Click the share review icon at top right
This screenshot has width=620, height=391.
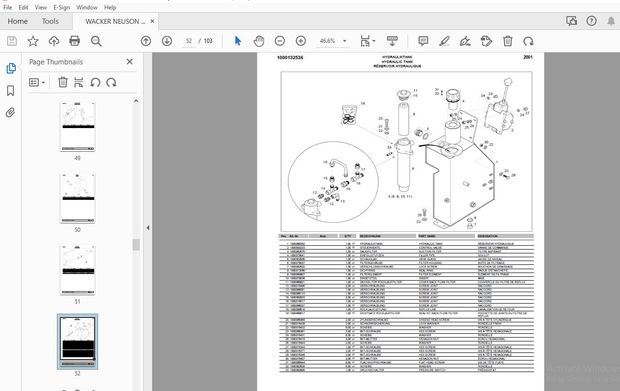pyautogui.click(x=571, y=21)
